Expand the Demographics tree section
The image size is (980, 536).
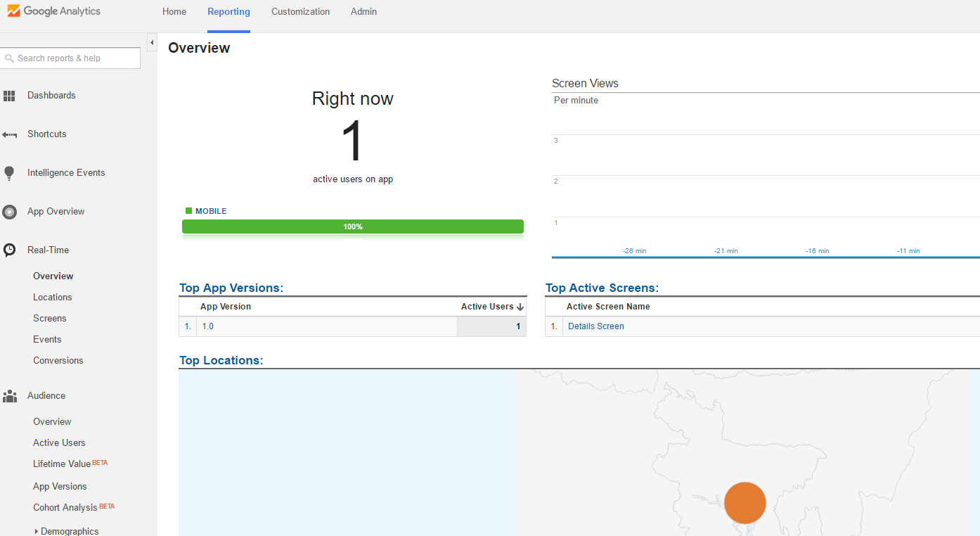(36, 532)
